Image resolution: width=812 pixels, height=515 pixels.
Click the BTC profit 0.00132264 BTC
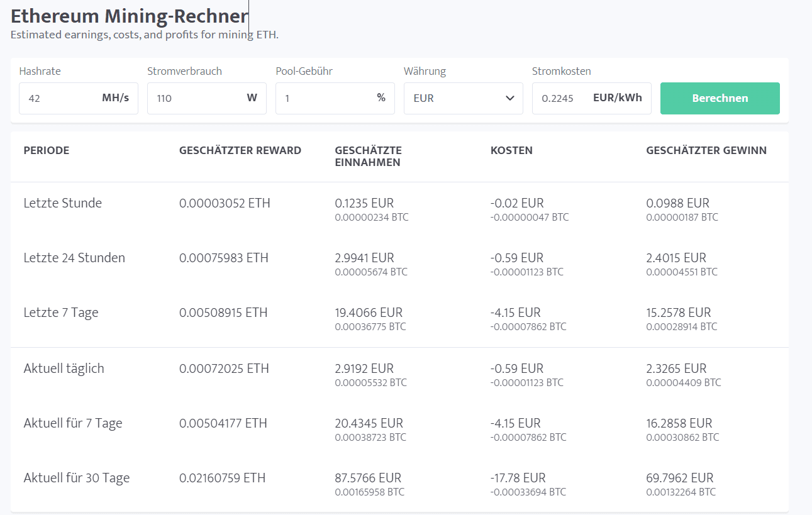[681, 492]
